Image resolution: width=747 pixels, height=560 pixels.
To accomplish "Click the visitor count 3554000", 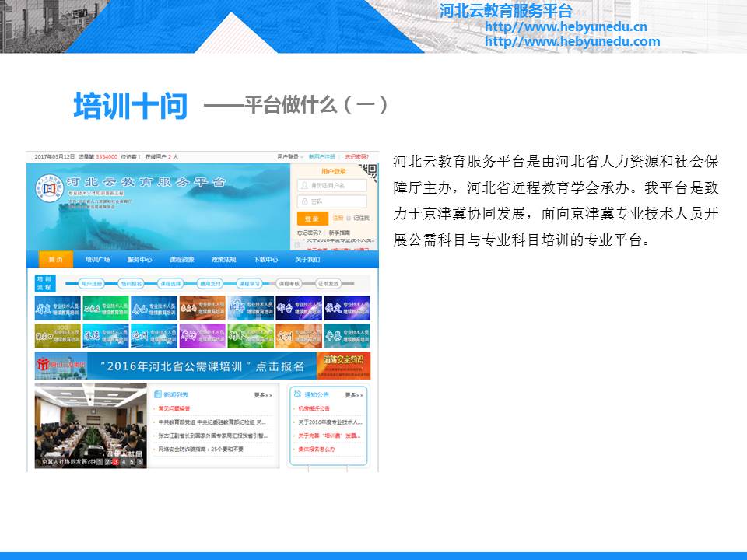I will point(107,156).
